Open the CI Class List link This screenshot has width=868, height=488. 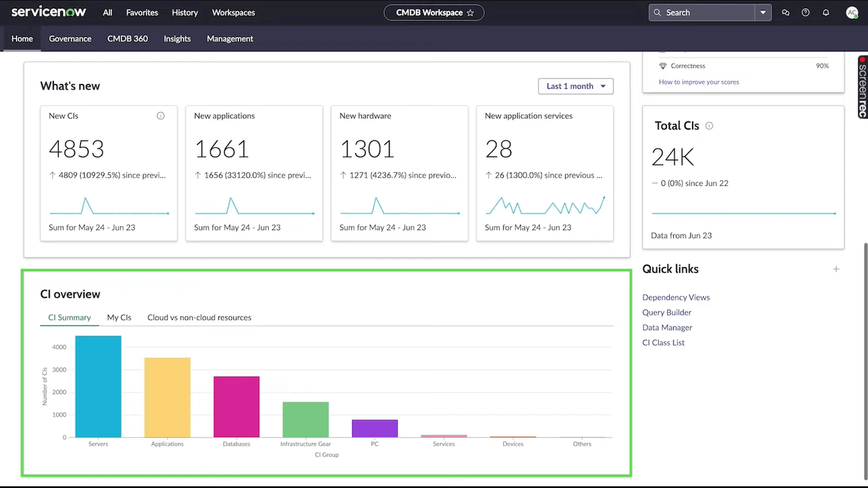[663, 342]
